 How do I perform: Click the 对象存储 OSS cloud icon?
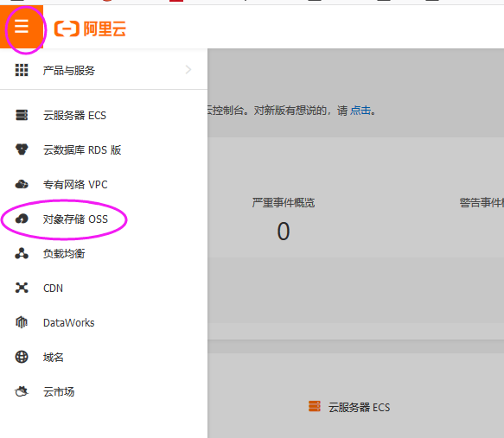click(x=22, y=219)
